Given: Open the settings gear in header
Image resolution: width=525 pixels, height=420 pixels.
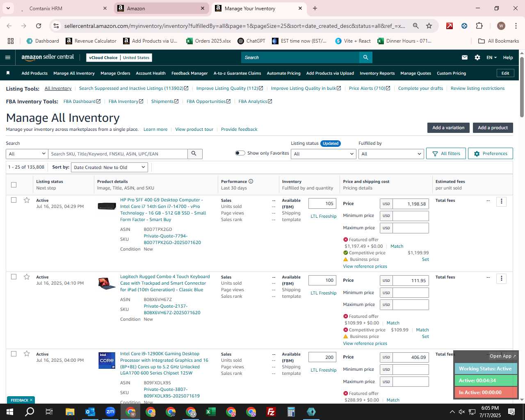Looking at the screenshot, I should (477, 57).
